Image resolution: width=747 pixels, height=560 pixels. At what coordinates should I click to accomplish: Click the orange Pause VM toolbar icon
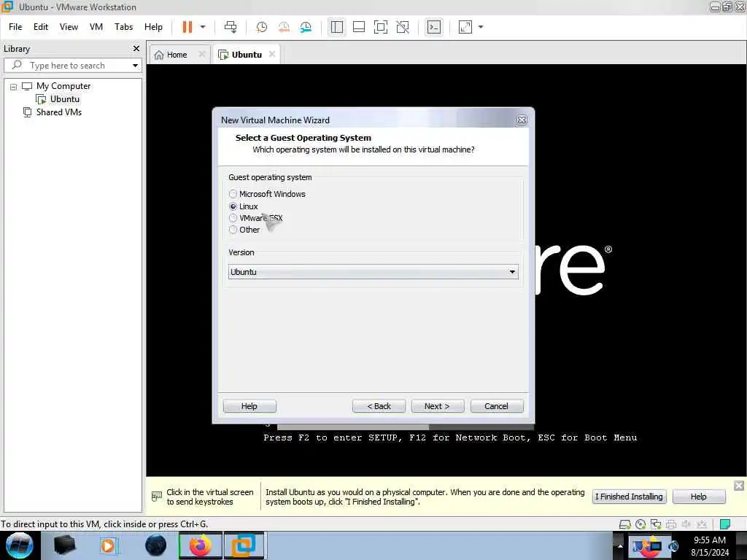tap(187, 27)
